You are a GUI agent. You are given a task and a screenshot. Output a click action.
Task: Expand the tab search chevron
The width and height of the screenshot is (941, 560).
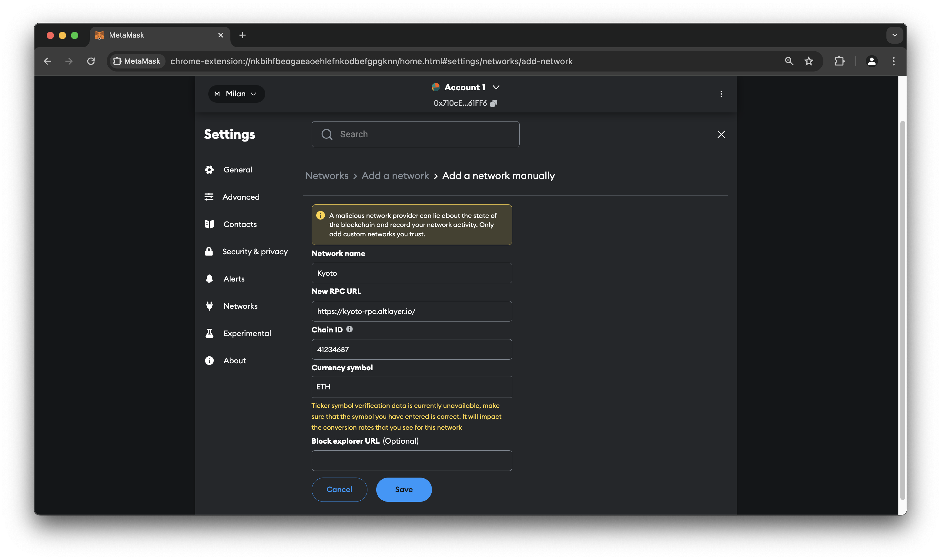[x=894, y=35]
